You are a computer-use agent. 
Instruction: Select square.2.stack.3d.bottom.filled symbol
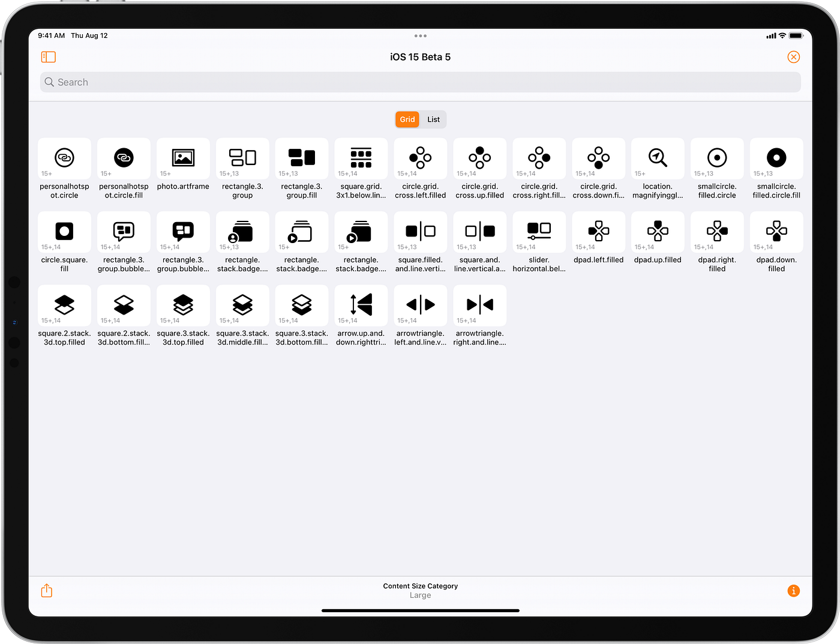click(124, 305)
